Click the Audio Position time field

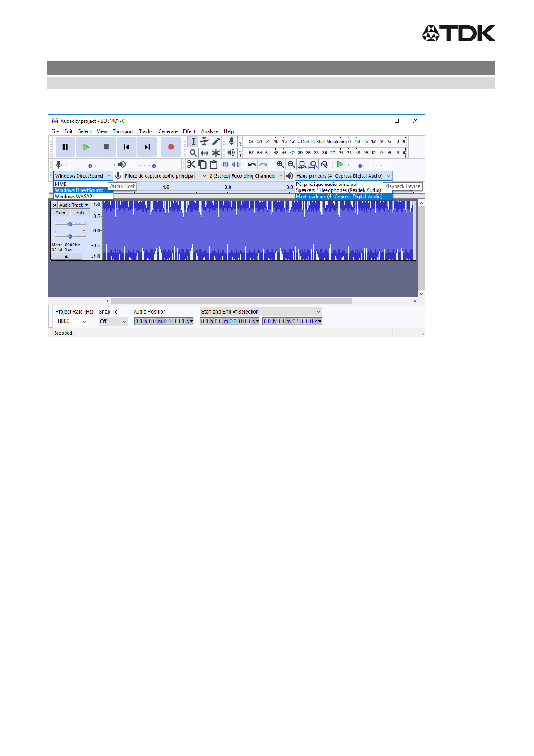(163, 321)
